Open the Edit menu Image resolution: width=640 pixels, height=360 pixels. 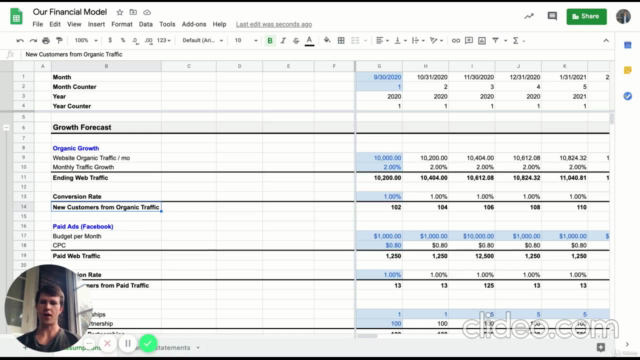pyautogui.click(x=55, y=24)
